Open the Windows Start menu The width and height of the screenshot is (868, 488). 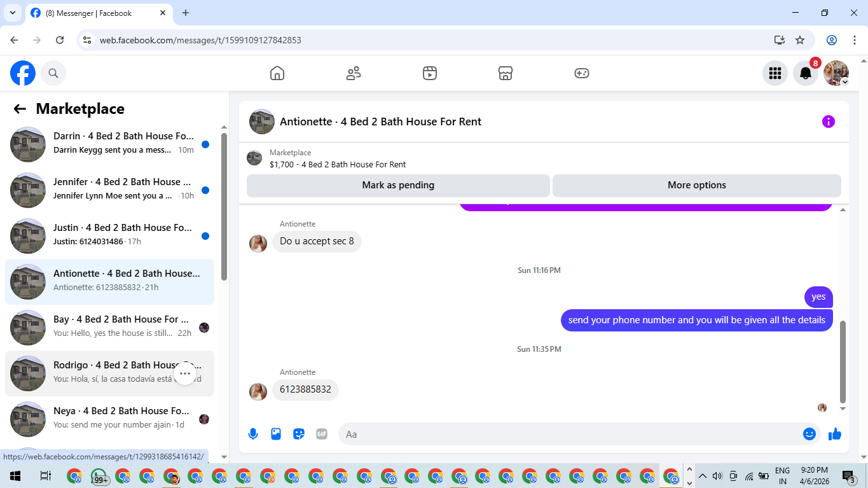click(x=15, y=476)
